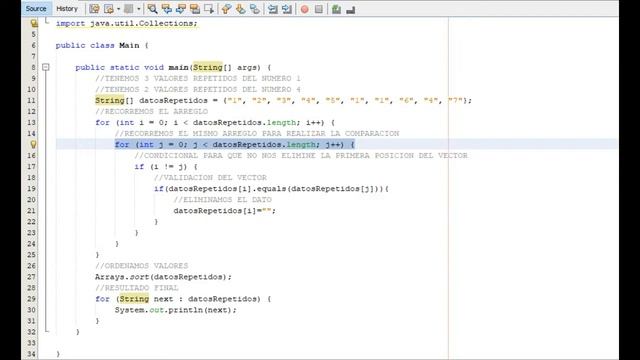Click the Back navigation icon
Viewport: 640px width, 360px height.
pyautogui.click(x=109, y=9)
